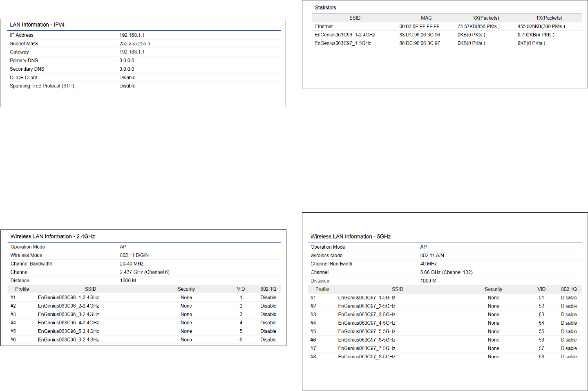Select SSID EnGenius063C97_5-5GHz
This screenshot has height=391, width=588.
pyautogui.click(x=367, y=332)
